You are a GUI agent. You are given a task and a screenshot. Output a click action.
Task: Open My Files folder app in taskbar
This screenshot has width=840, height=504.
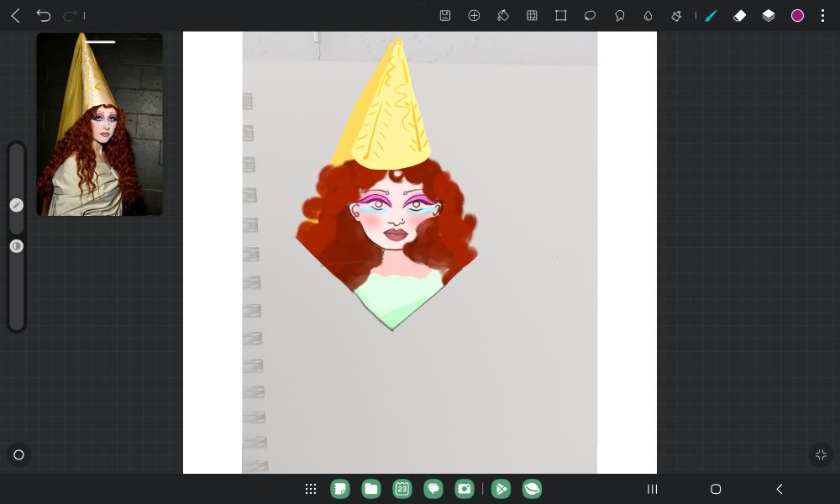pos(371,489)
